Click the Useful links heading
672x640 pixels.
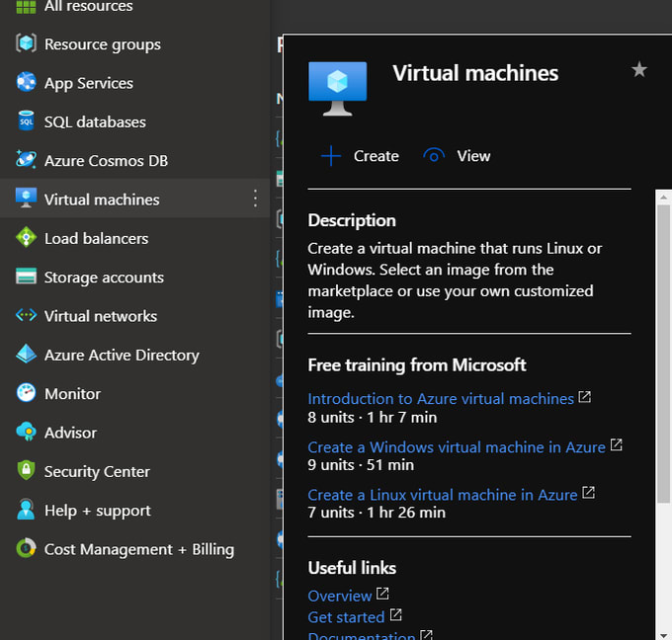[x=352, y=568]
